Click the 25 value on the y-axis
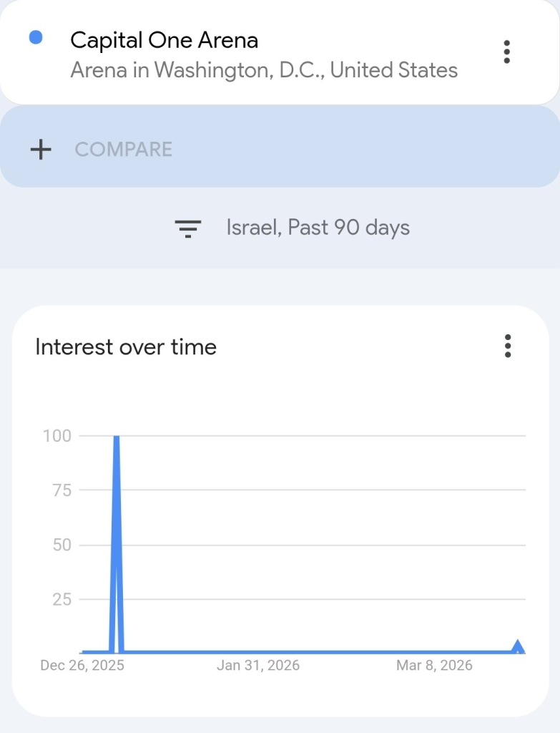560x733 pixels. pos(62,599)
